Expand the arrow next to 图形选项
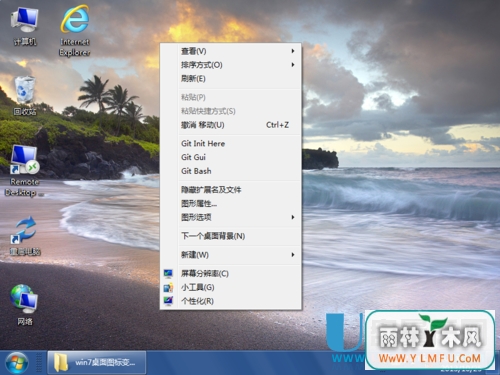The width and height of the screenshot is (500, 375). click(x=293, y=217)
